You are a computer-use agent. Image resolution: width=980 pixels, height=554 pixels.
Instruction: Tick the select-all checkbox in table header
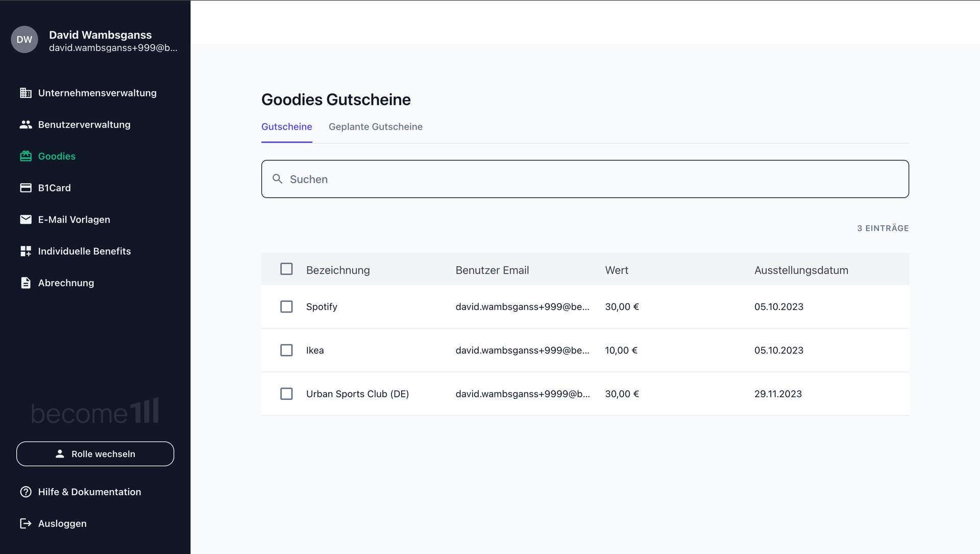pyautogui.click(x=286, y=269)
